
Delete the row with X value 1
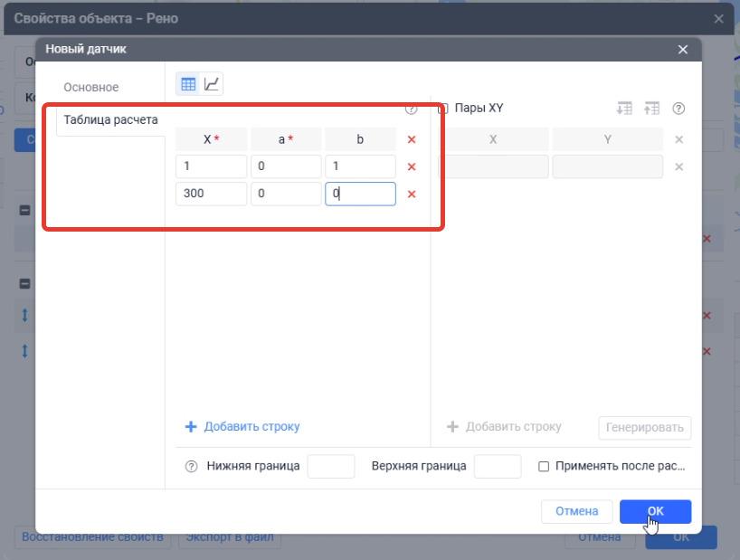click(412, 166)
